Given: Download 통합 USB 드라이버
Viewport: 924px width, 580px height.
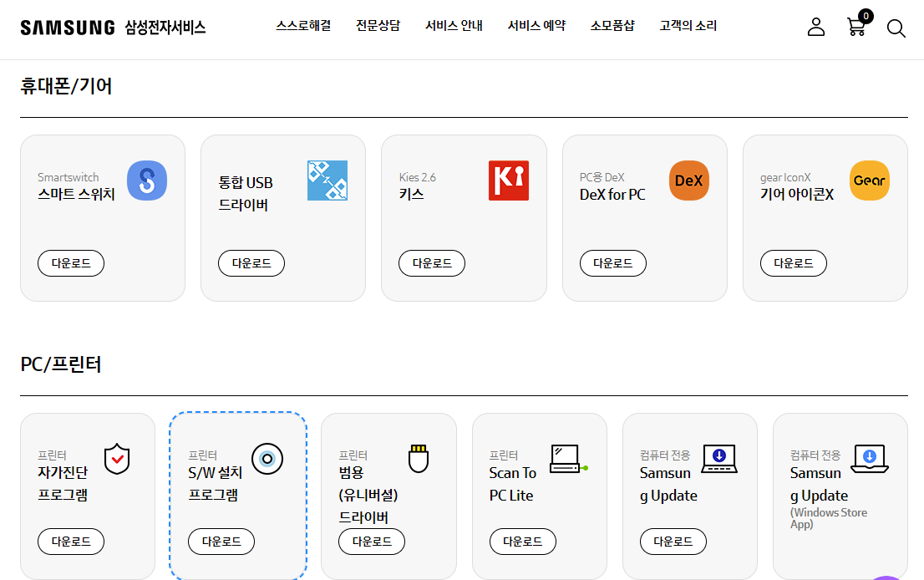Looking at the screenshot, I should click(251, 263).
